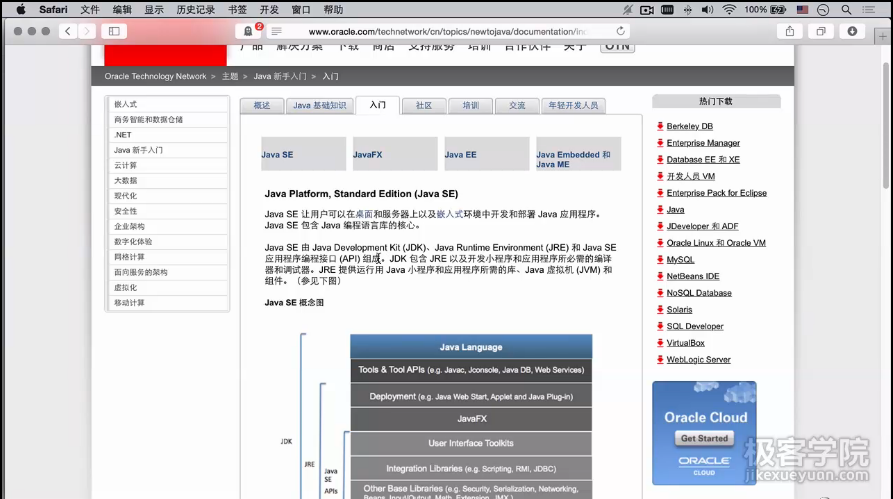893x499 pixels.
Task: Click Oracle Technology Network breadcrumb
Action: pyautogui.click(x=155, y=76)
